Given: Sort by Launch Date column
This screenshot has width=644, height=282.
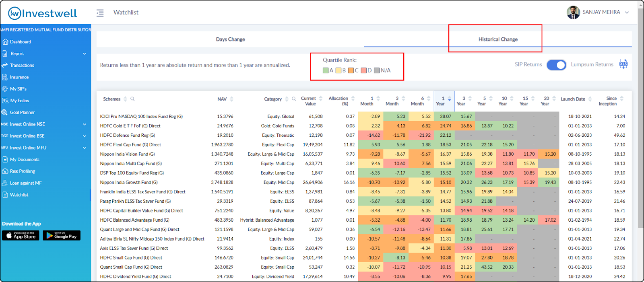Looking at the screenshot, I should pyautogui.click(x=590, y=99).
